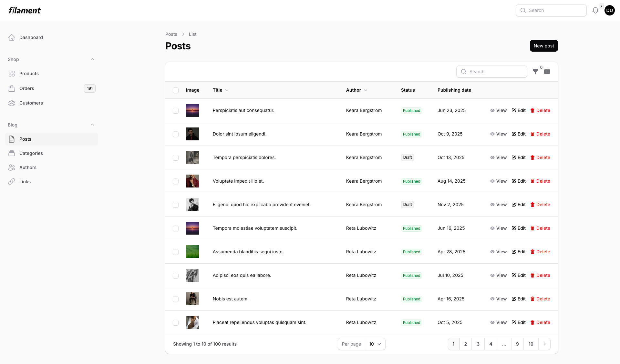Collapse the Shop sidebar section
The image size is (620, 364).
click(92, 59)
